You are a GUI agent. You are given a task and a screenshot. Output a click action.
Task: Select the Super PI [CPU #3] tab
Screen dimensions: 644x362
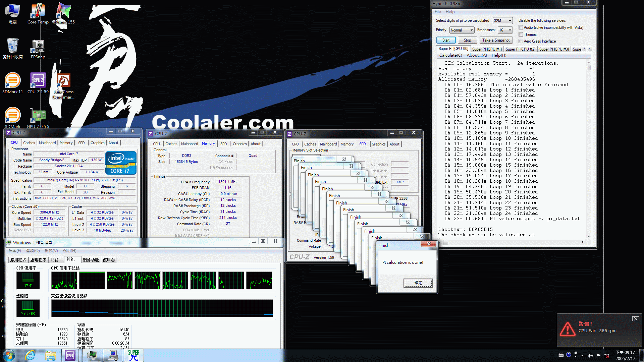554,49
